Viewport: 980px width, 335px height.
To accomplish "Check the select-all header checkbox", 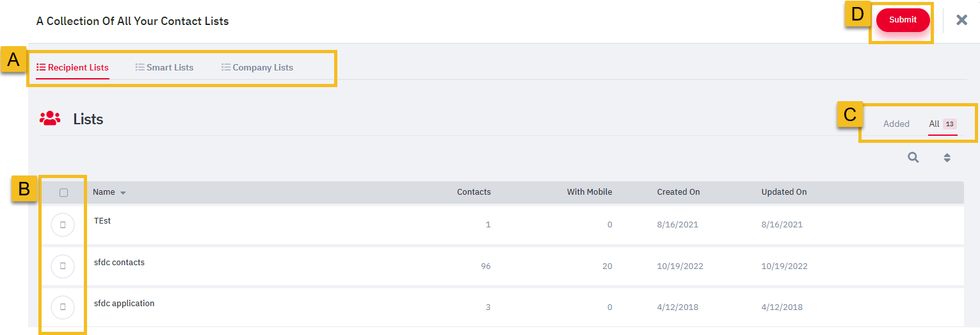I will coord(63,192).
